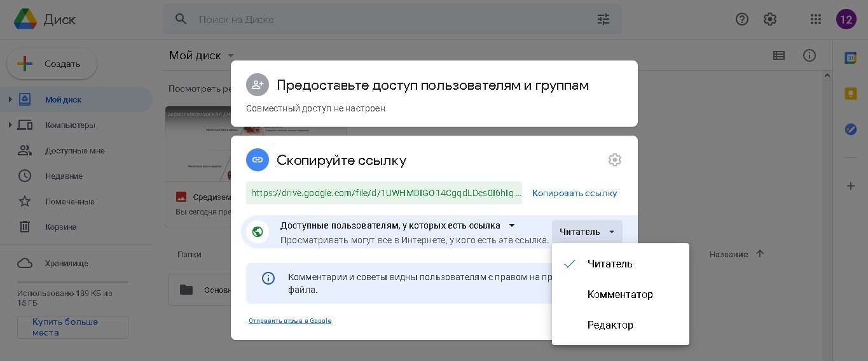Click the Google apps grid icon
868x361 pixels.
coord(816,19)
